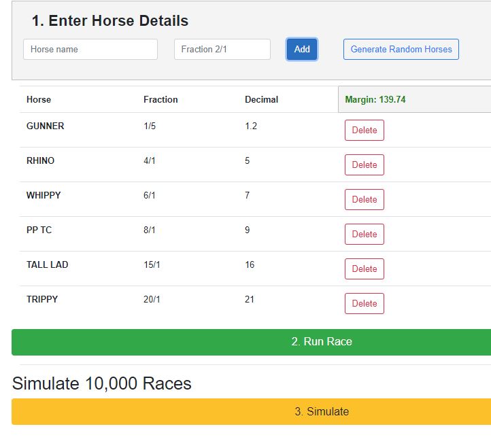Select the Margin: 139.74 text
This screenshot has width=491, height=448.
pyautogui.click(x=375, y=99)
